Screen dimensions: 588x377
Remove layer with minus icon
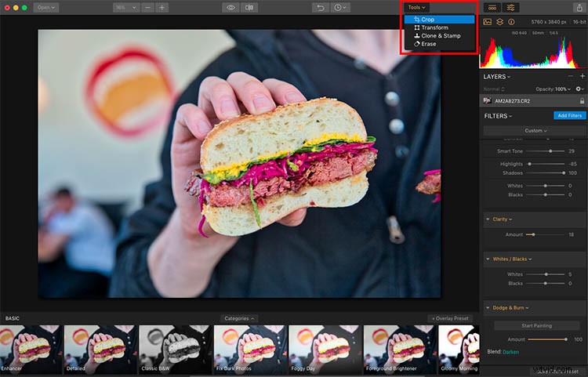pyautogui.click(x=571, y=77)
